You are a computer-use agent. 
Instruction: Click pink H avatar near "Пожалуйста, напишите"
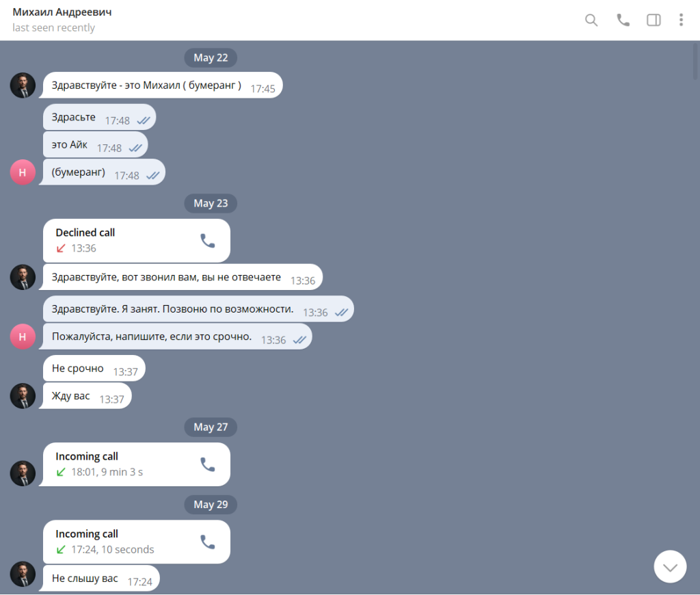pos(23,336)
